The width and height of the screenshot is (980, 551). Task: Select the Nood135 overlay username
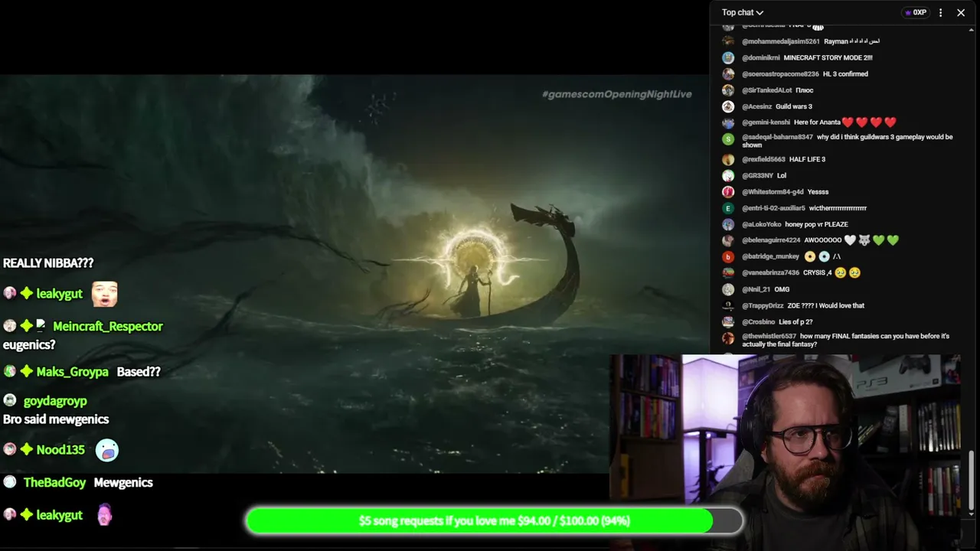60,450
